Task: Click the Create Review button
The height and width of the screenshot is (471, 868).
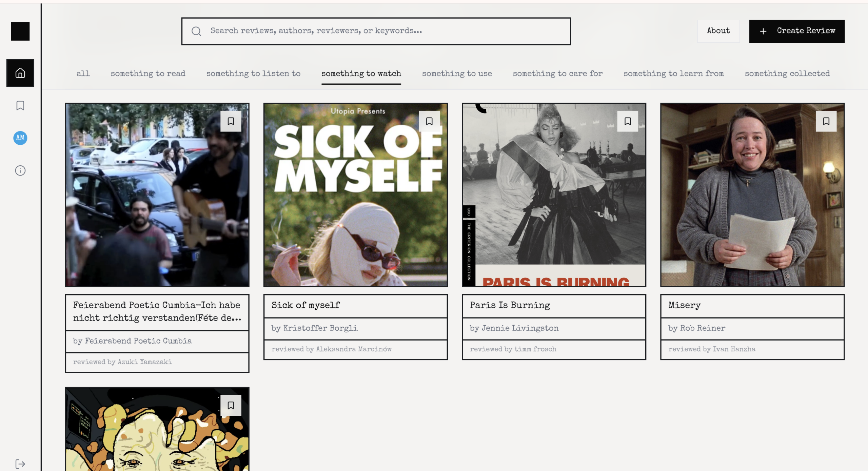Action: tap(797, 31)
